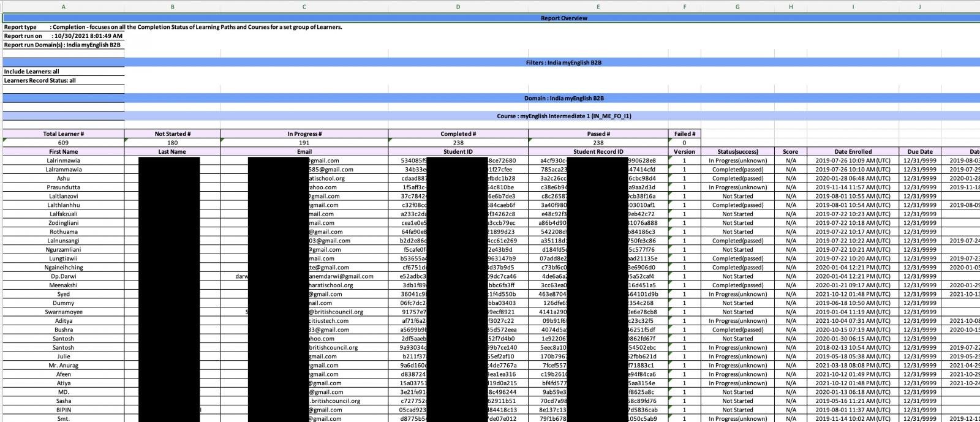980x422 pixels.
Task: Select first name cell Lalrinmawia
Action: (x=63, y=160)
